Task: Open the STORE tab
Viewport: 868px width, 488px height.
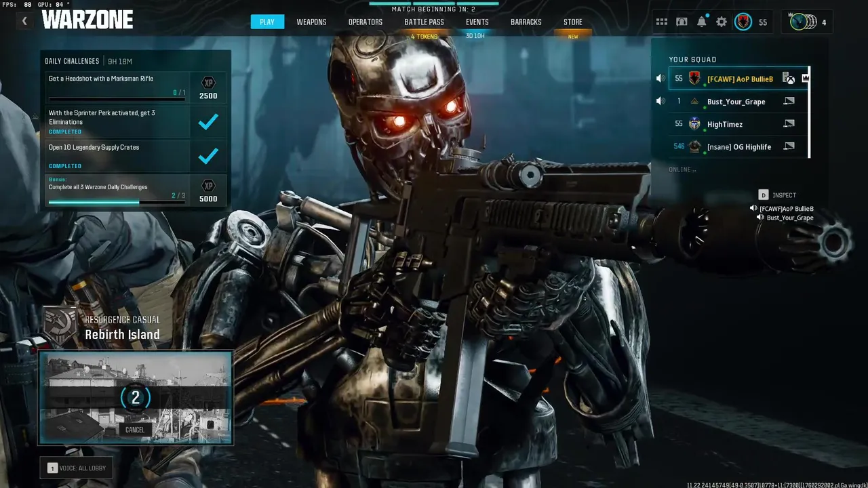Action: pos(573,22)
